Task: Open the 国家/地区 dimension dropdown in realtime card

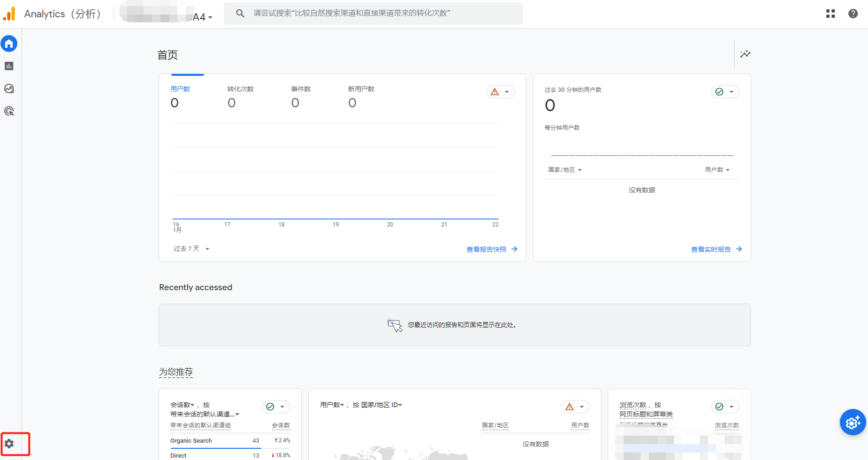Action: tap(565, 169)
